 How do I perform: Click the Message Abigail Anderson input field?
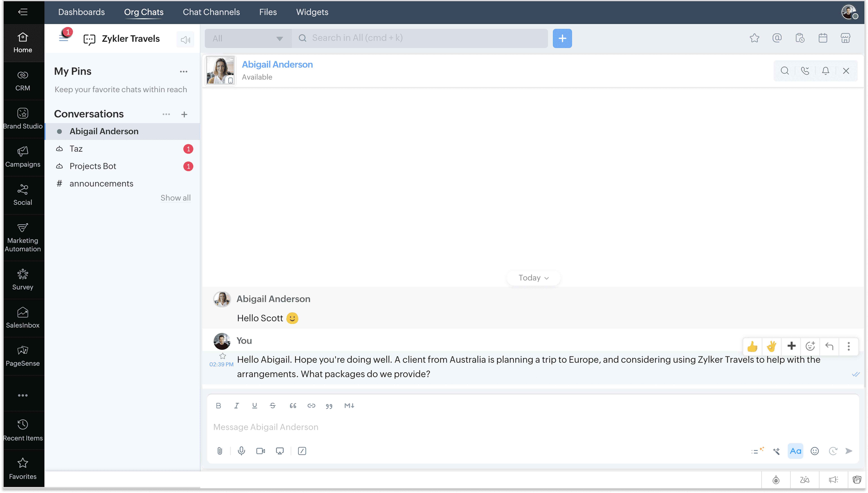pyautogui.click(x=474, y=427)
